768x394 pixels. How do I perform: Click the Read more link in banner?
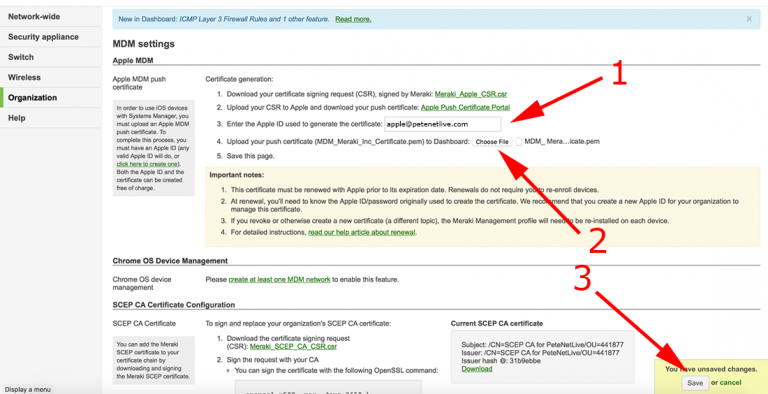(353, 19)
